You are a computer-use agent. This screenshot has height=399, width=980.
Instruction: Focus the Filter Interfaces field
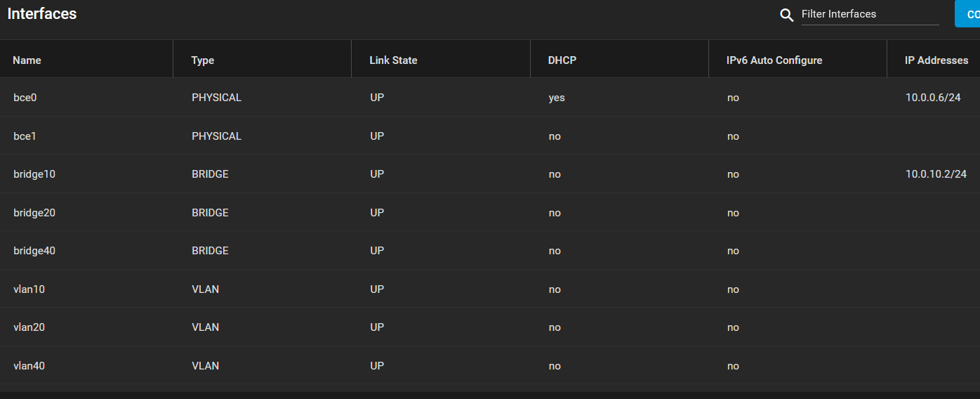pyautogui.click(x=870, y=14)
